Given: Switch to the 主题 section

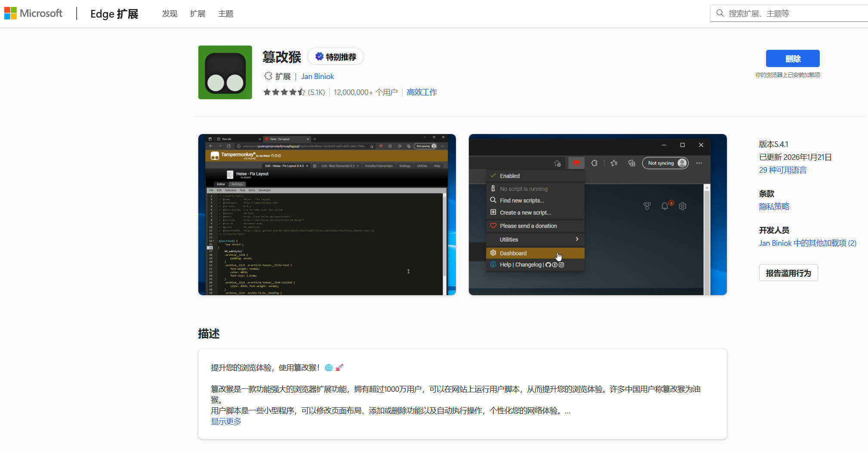Looking at the screenshot, I should point(225,14).
